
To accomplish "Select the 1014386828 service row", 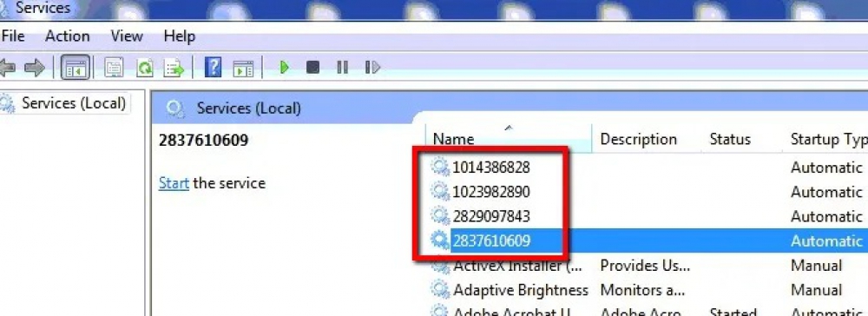I will 648,168.
